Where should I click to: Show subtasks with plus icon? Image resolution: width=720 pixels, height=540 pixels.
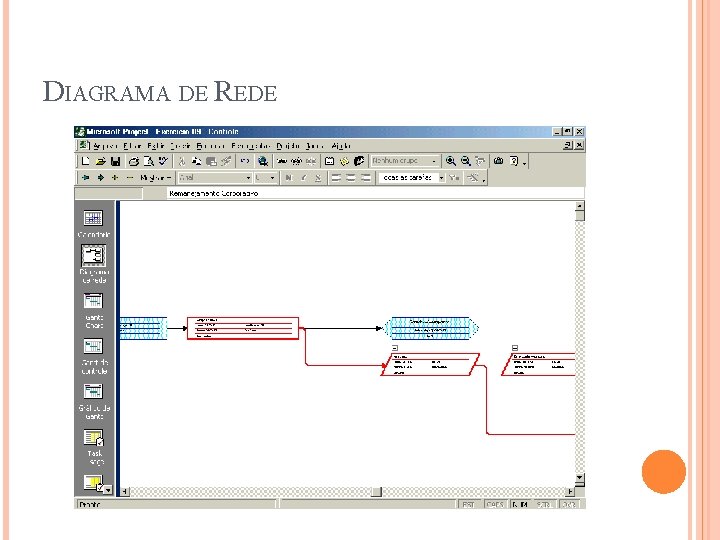(115, 177)
